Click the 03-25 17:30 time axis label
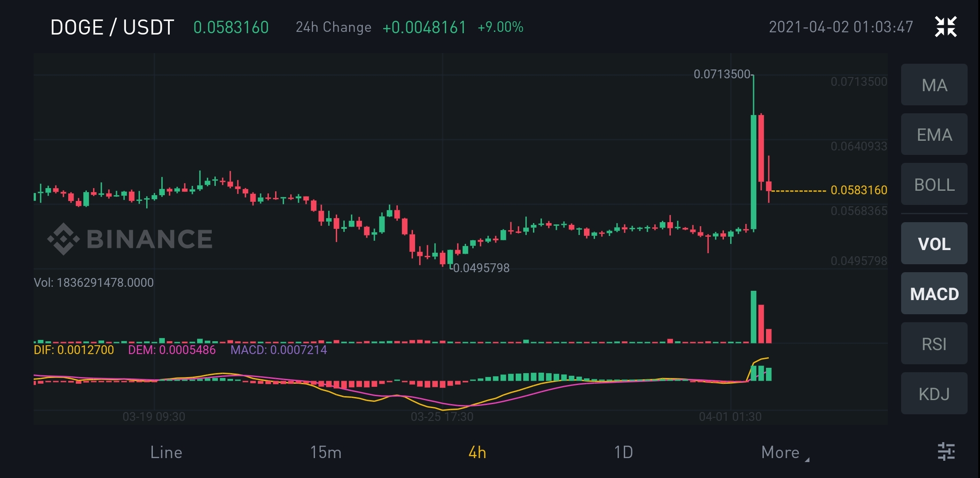 point(442,416)
